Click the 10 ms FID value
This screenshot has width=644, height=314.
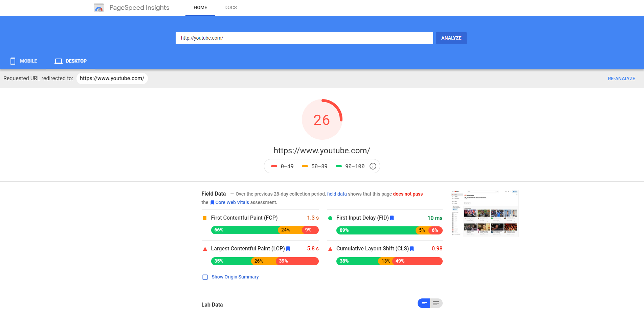tap(435, 218)
